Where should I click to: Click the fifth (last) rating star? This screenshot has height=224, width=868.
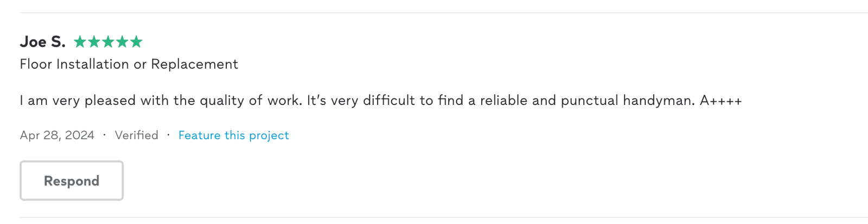click(x=137, y=42)
